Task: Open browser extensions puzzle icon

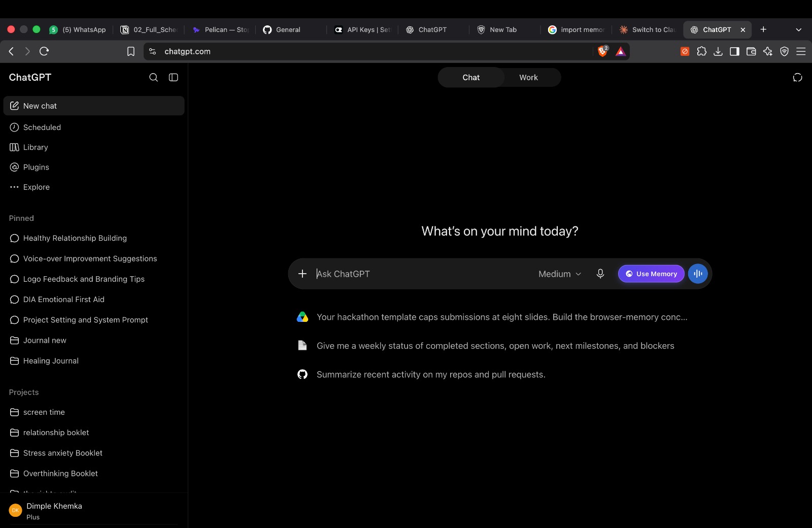Action: 701,51
